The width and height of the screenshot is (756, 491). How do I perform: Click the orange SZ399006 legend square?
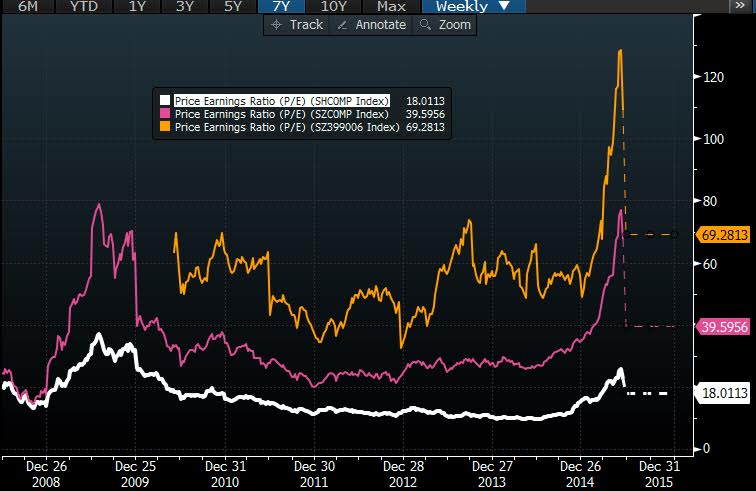tap(164, 128)
